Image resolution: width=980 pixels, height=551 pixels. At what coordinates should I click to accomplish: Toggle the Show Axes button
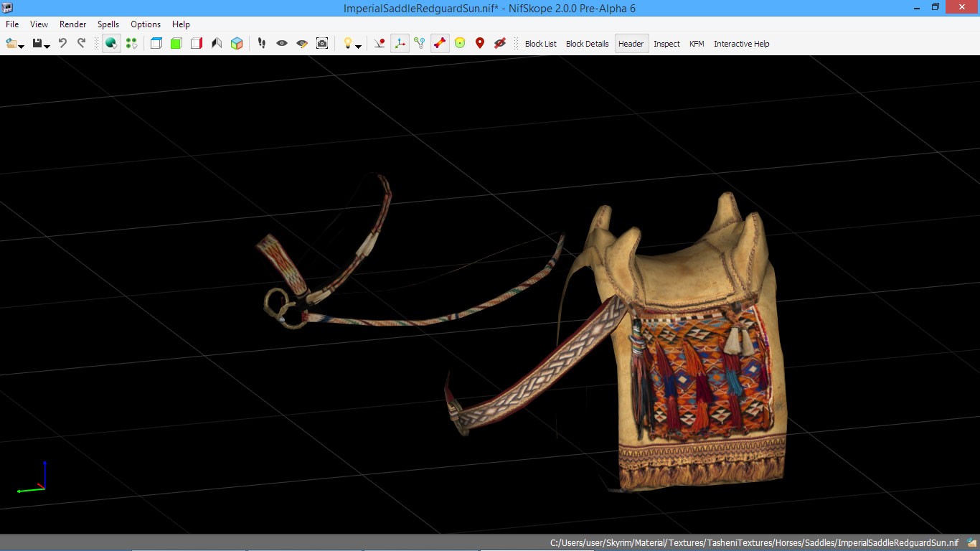[400, 44]
